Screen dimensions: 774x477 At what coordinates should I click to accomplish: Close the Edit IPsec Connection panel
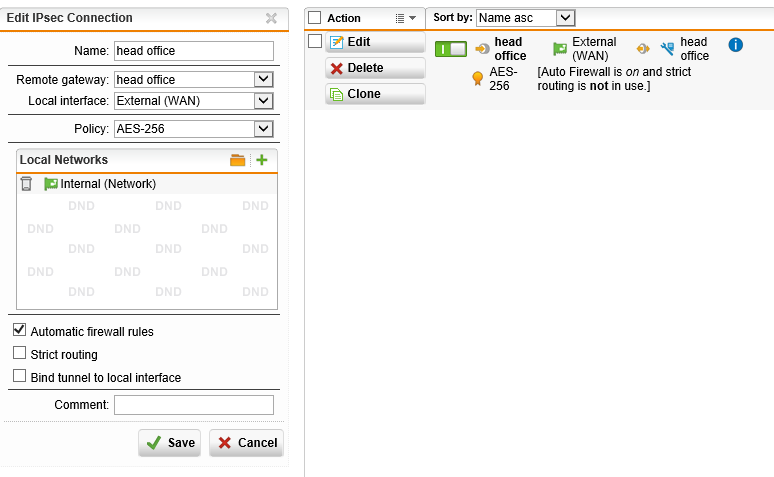271,18
